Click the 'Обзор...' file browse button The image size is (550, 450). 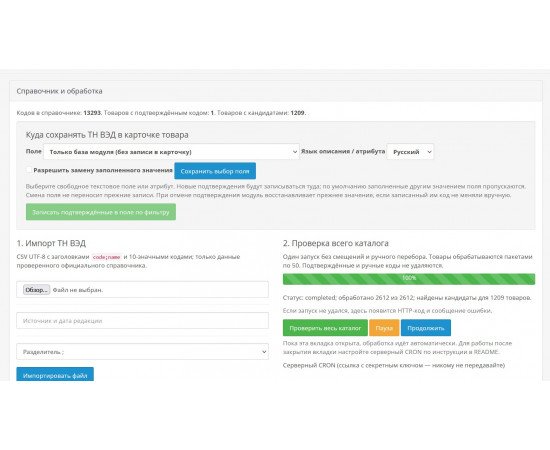click(36, 290)
